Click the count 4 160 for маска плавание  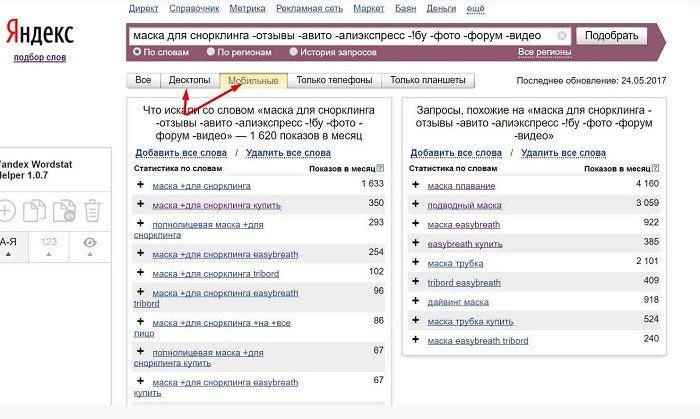coord(647,183)
